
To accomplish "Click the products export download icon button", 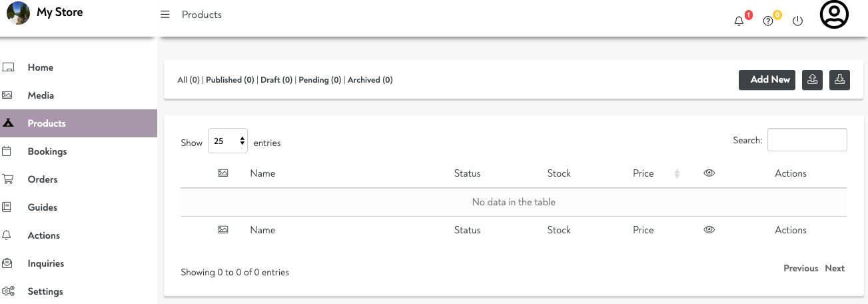I will pyautogui.click(x=840, y=80).
